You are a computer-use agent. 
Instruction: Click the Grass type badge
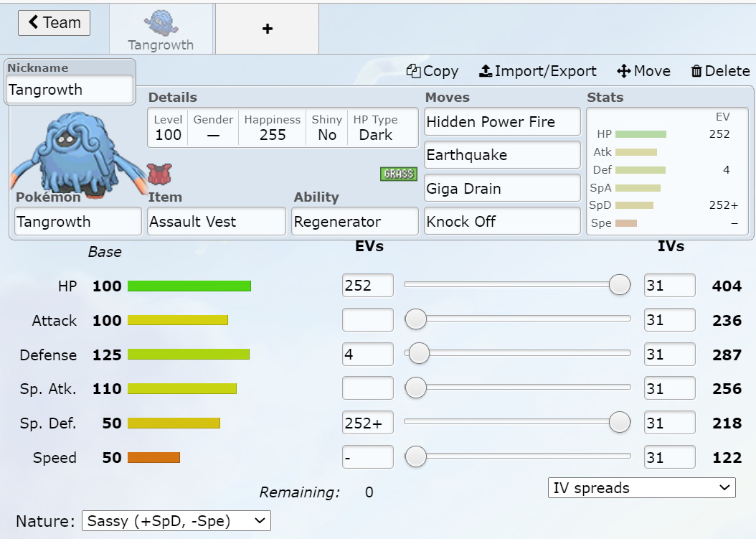point(399,174)
